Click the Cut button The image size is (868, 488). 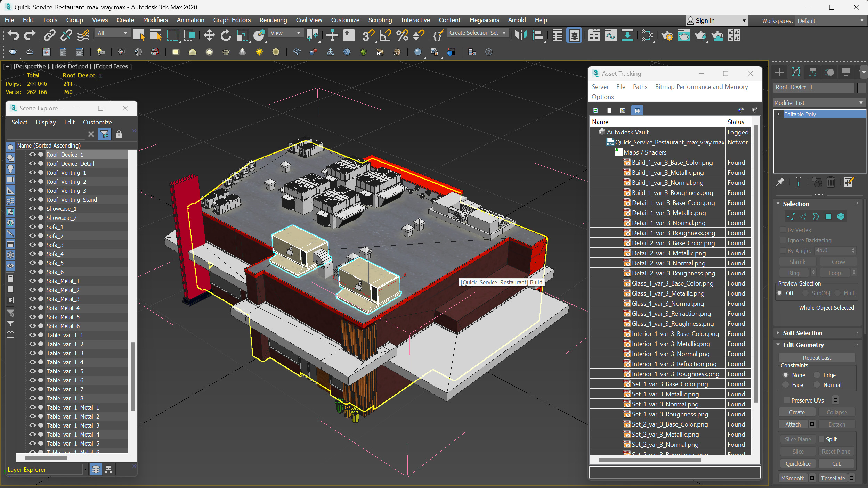836,464
